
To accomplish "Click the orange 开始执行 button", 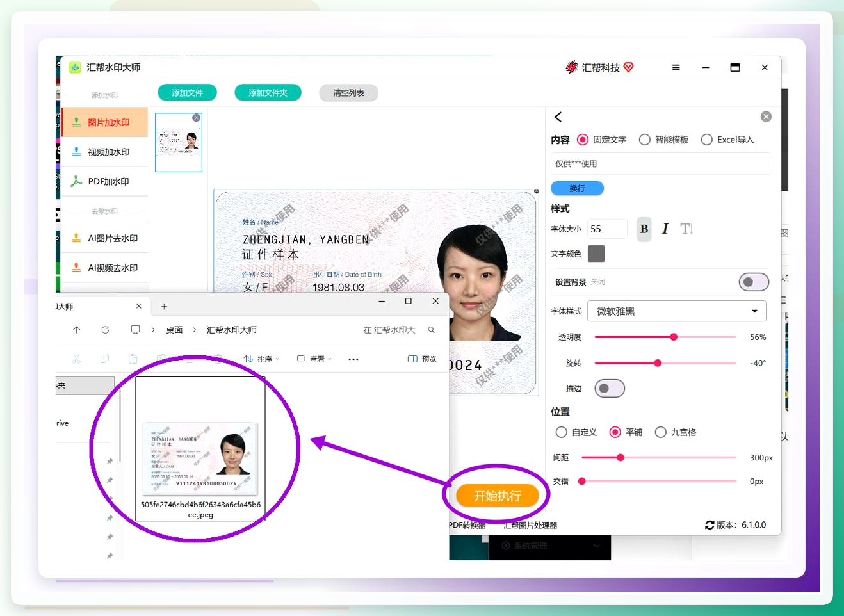I will click(x=497, y=496).
